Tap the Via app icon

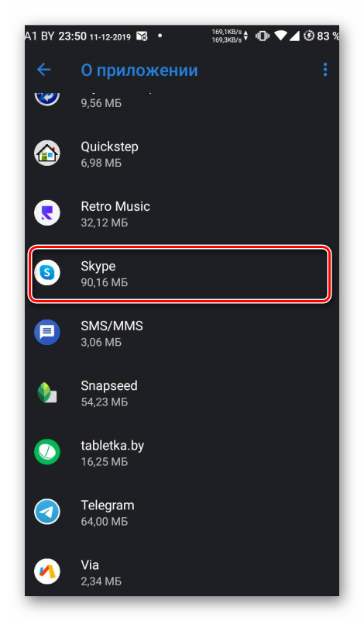(47, 572)
